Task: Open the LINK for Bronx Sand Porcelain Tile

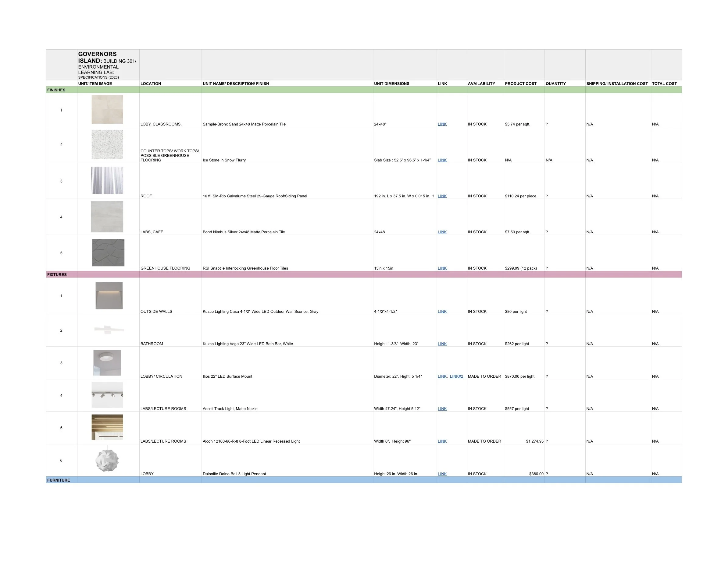Action: (442, 124)
